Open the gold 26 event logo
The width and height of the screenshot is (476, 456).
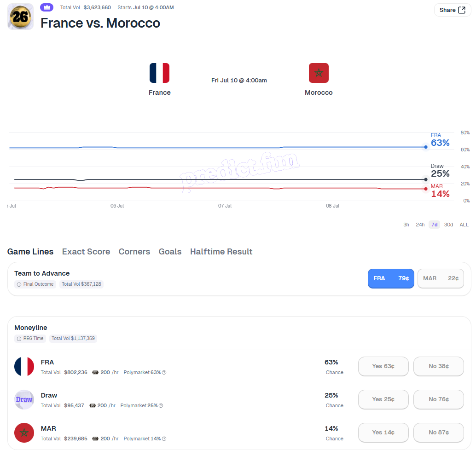click(x=20, y=17)
